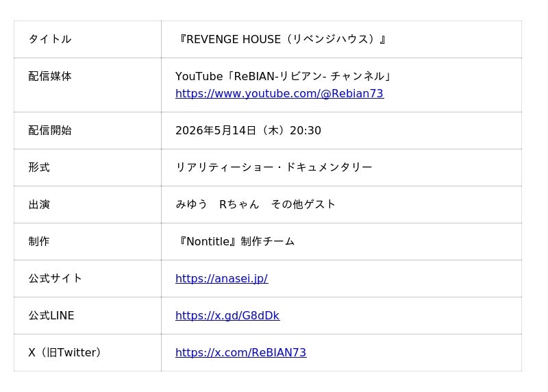Click the リアリティーショー・ドキュメンタリー format text
This screenshot has width=548, height=392.
[274, 168]
